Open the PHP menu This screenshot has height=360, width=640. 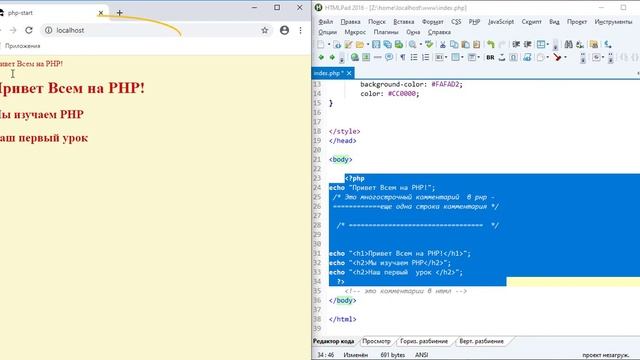point(474,22)
